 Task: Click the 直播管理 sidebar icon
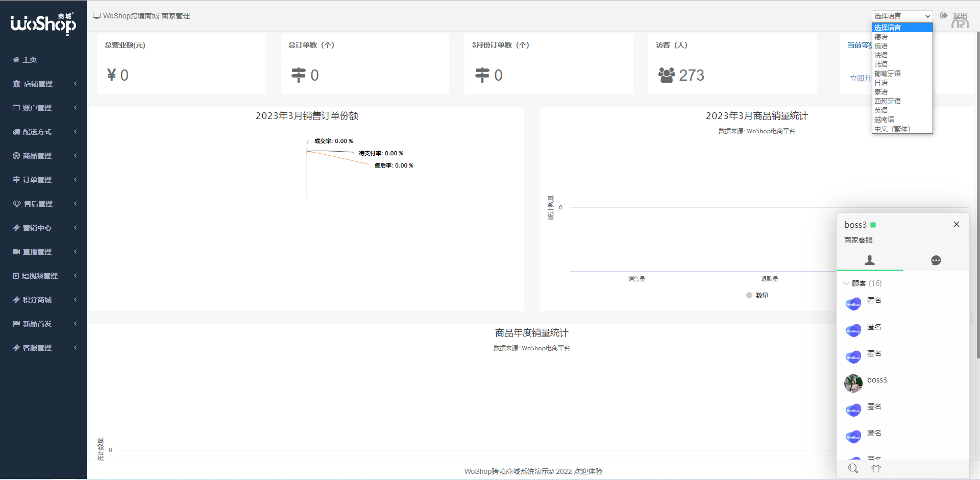pos(16,251)
